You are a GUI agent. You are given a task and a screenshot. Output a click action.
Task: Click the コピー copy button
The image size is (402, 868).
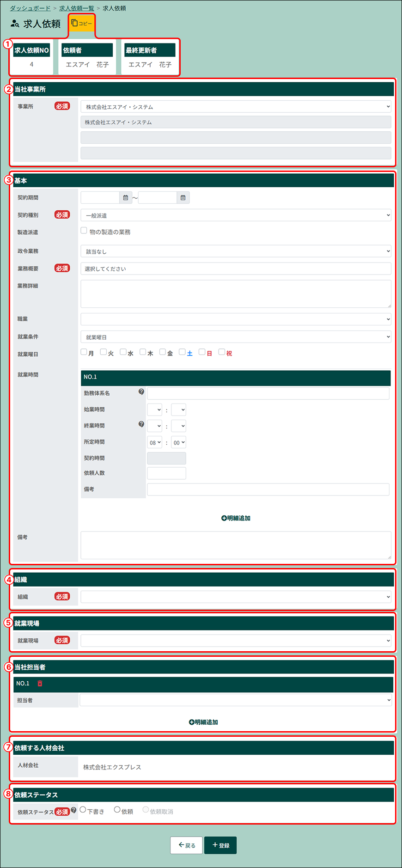pyautogui.click(x=82, y=23)
